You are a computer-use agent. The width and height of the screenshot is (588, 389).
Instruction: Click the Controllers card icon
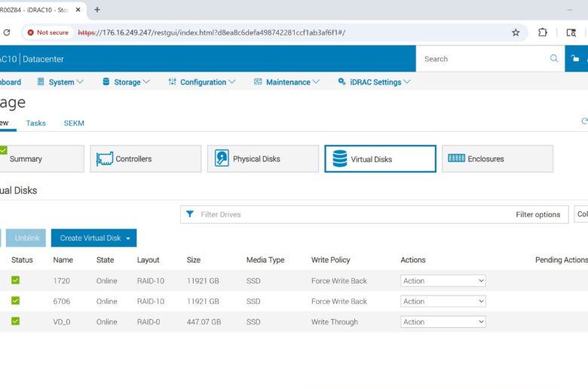click(105, 159)
